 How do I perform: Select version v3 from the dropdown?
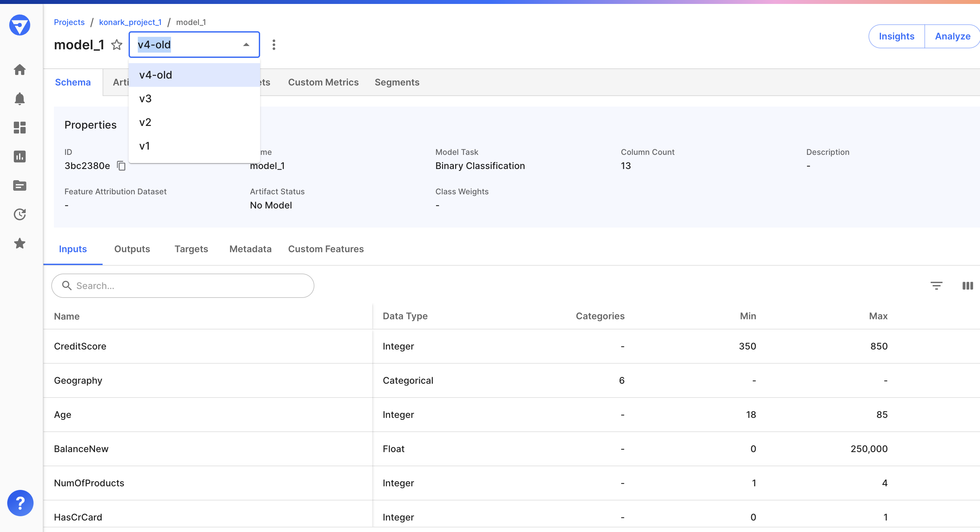tap(145, 98)
